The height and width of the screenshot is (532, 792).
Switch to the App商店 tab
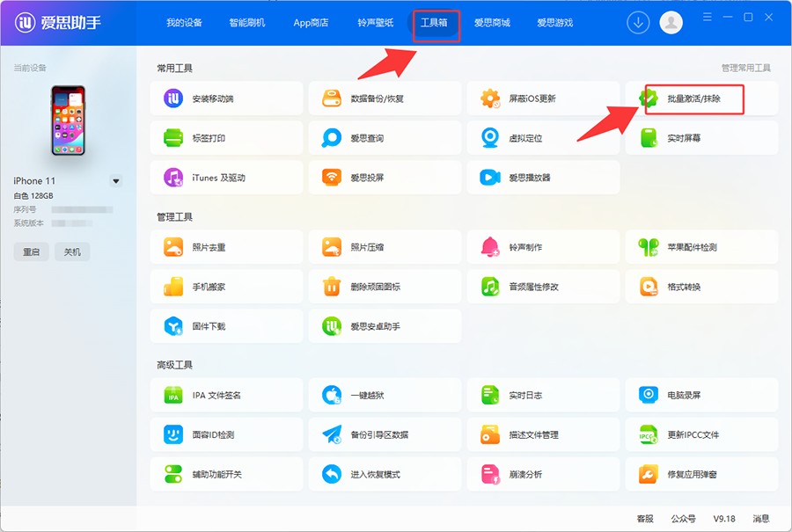[311, 23]
